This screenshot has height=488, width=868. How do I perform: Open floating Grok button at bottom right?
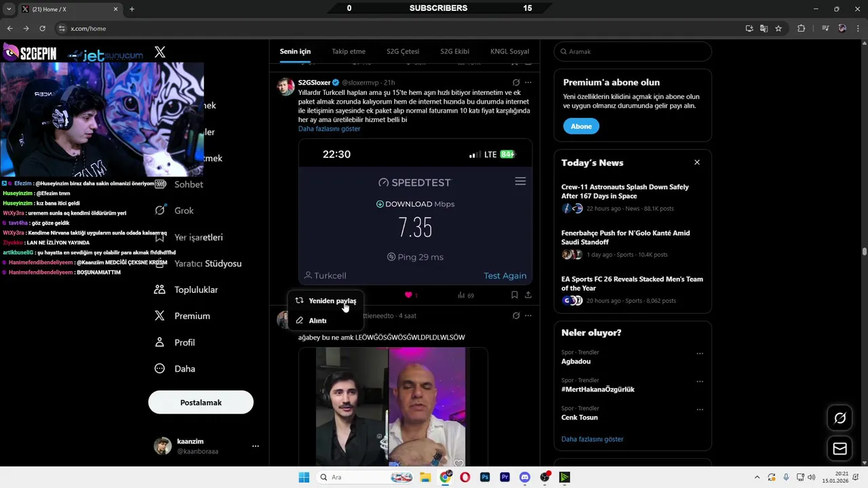tap(840, 418)
